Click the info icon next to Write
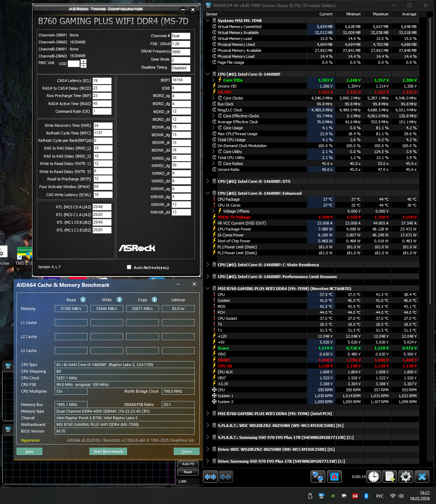 coord(119,299)
